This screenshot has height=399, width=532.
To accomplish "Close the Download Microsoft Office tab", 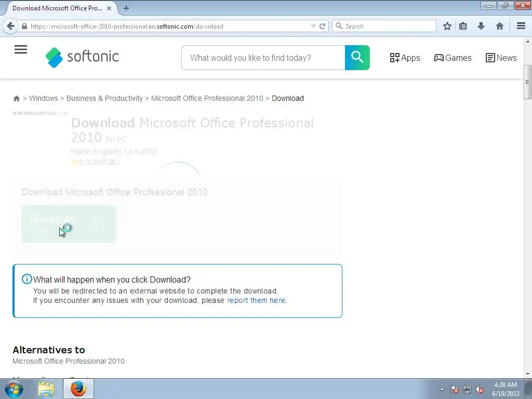I will point(109,8).
